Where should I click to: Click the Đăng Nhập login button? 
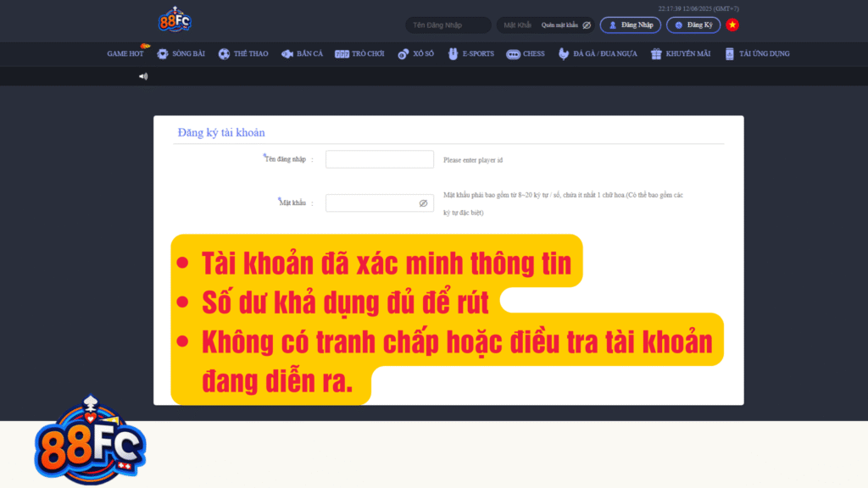coord(631,25)
